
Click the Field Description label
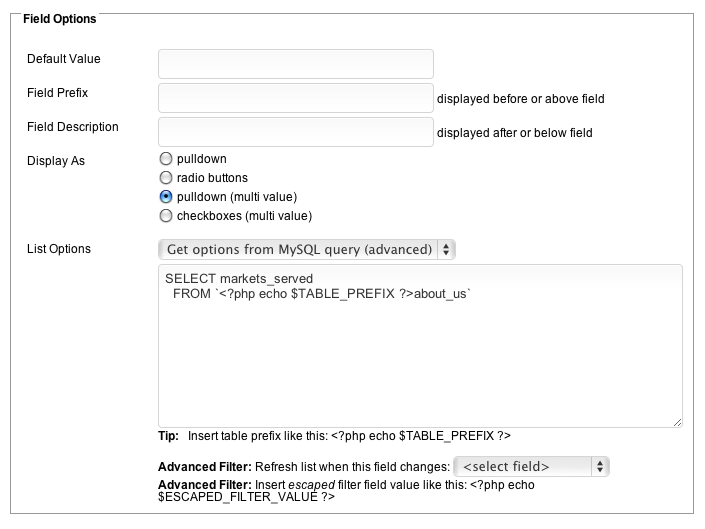click(72, 127)
